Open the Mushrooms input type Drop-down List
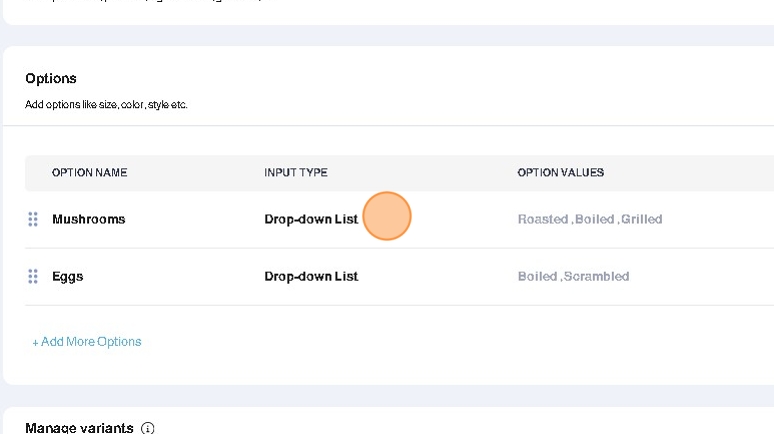 311,219
